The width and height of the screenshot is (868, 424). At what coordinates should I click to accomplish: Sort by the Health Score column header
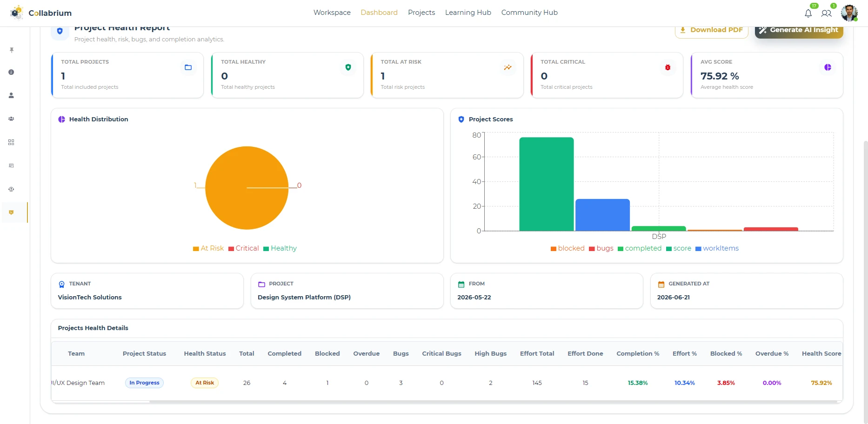pyautogui.click(x=821, y=353)
